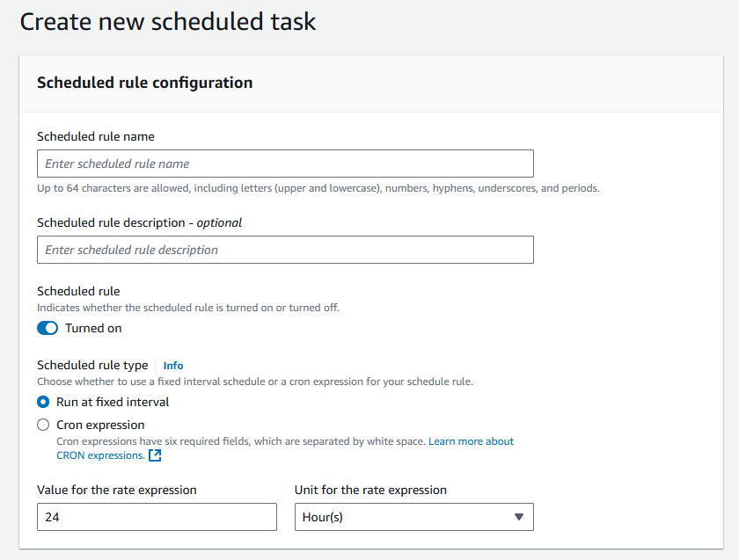Click the Scheduled rule name input field
Screen dimensions: 739x560
tap(285, 164)
